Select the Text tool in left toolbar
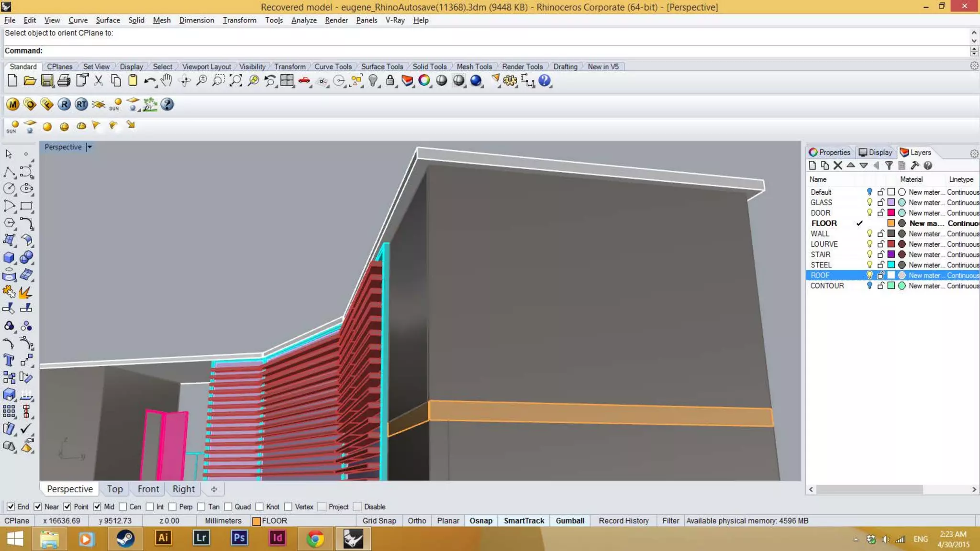 click(9, 360)
